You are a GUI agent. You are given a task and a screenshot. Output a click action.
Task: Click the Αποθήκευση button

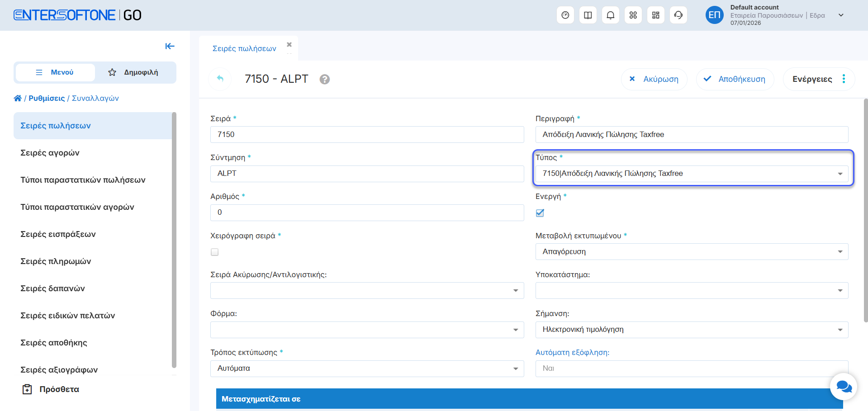coord(735,79)
